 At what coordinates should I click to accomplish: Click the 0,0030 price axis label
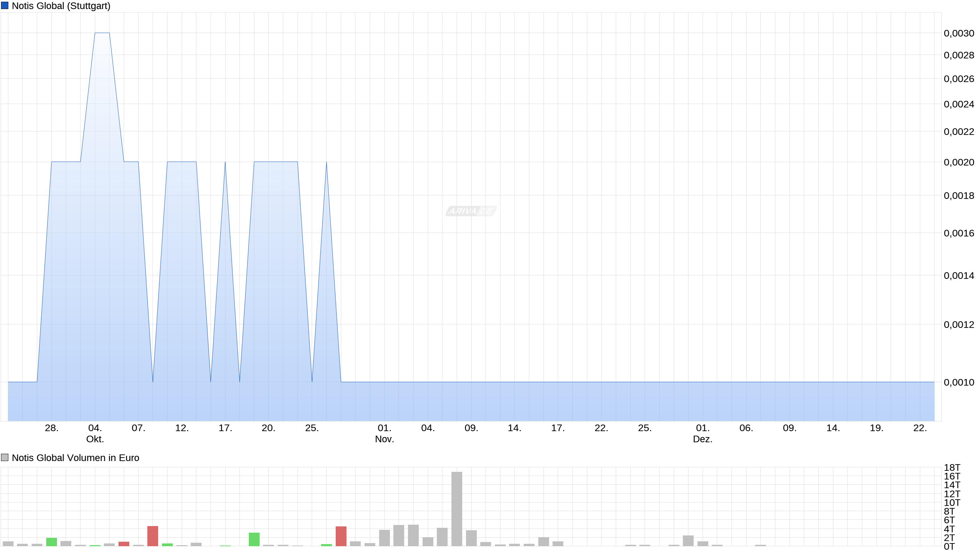(960, 33)
